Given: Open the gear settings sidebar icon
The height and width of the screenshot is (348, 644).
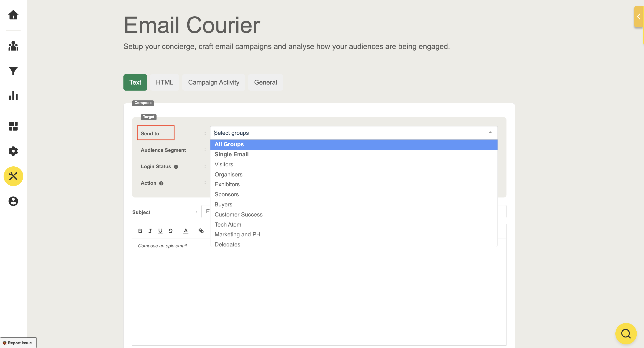Looking at the screenshot, I should tap(13, 151).
